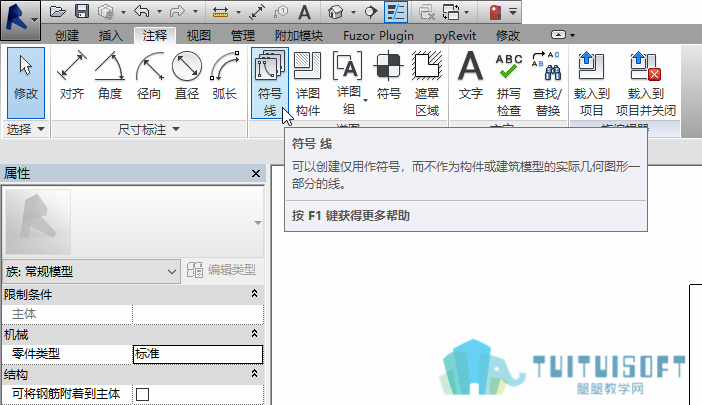The image size is (702, 405).
Task: Enable rebar attach to host checkbox
Action: point(142,394)
